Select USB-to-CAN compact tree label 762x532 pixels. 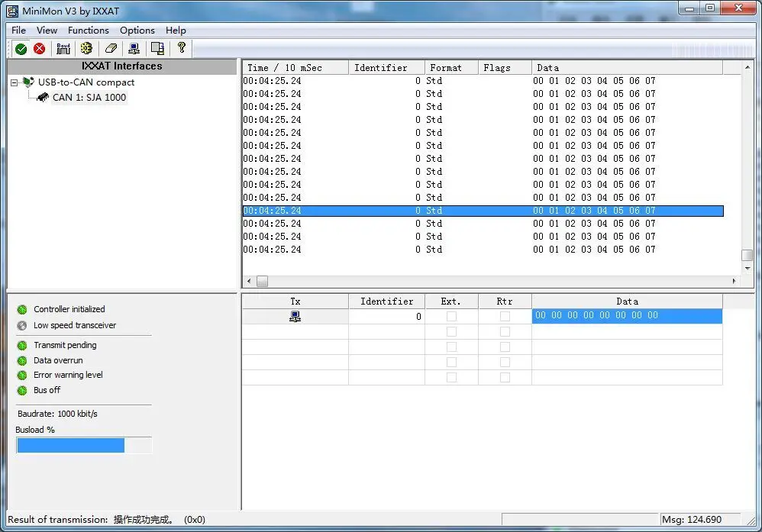86,82
